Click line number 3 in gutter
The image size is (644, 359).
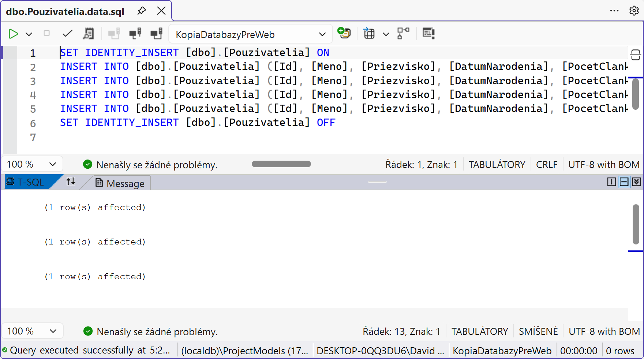pos(33,81)
